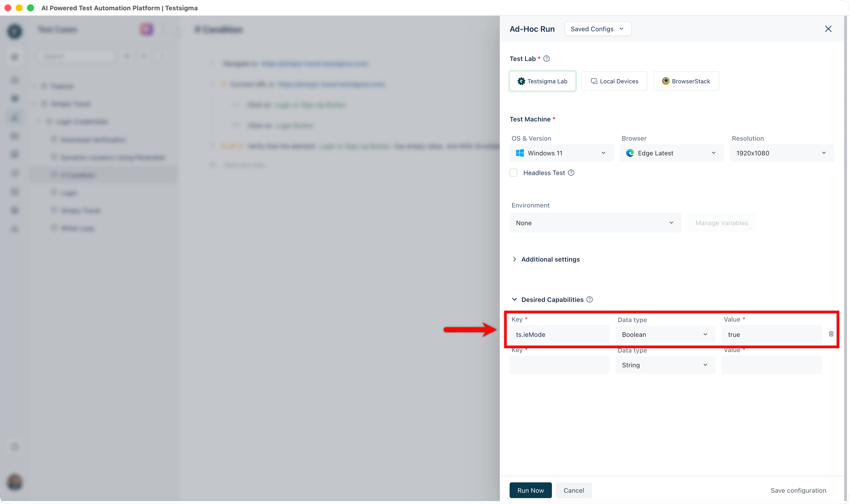Open the 1920x1080 resolution dropdown
The image size is (850, 504).
pos(782,153)
